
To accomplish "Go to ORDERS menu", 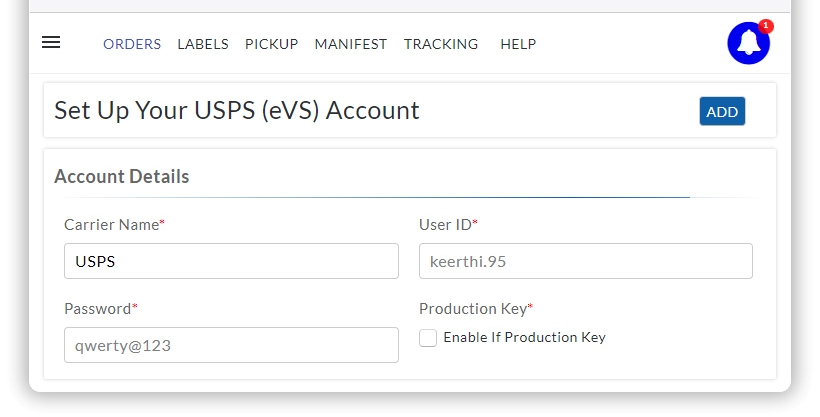I will tap(132, 44).
